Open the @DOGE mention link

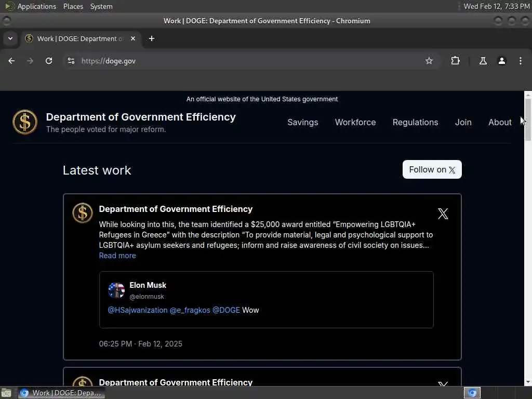226,310
